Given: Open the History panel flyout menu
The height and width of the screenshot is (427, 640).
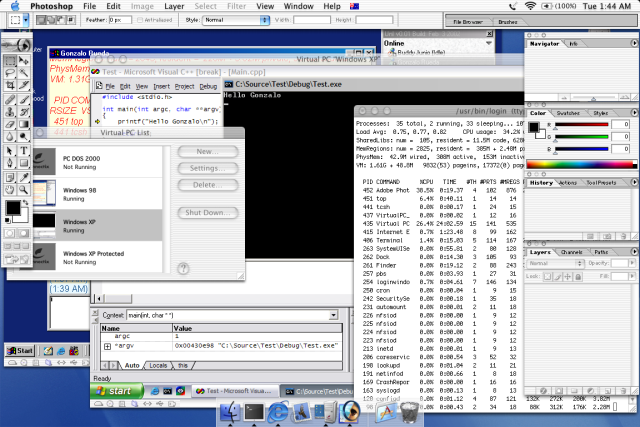Looking at the screenshot, I should [634, 182].
